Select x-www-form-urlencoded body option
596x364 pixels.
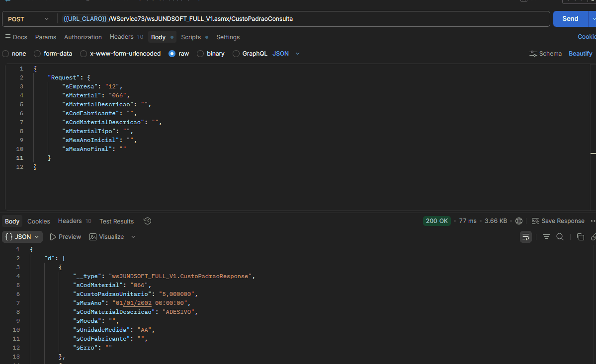[120, 54]
